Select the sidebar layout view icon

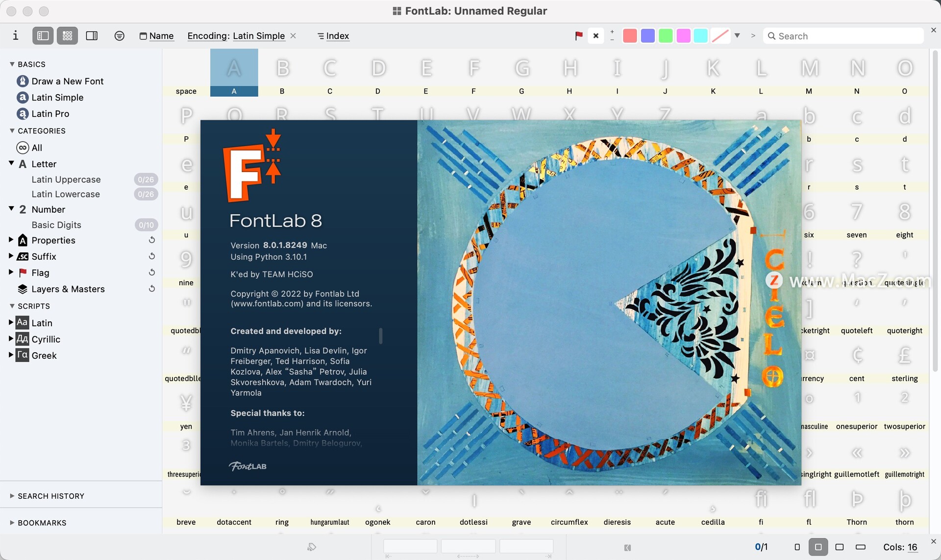(x=43, y=35)
